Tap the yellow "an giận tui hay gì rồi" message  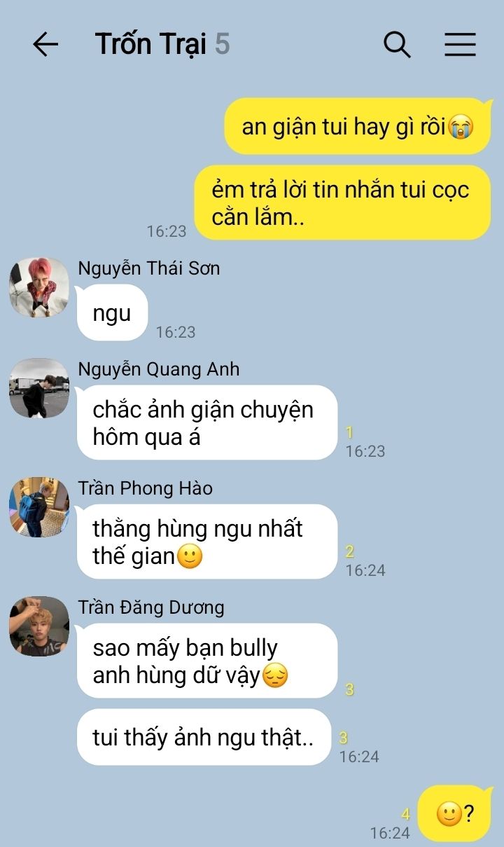(358, 127)
